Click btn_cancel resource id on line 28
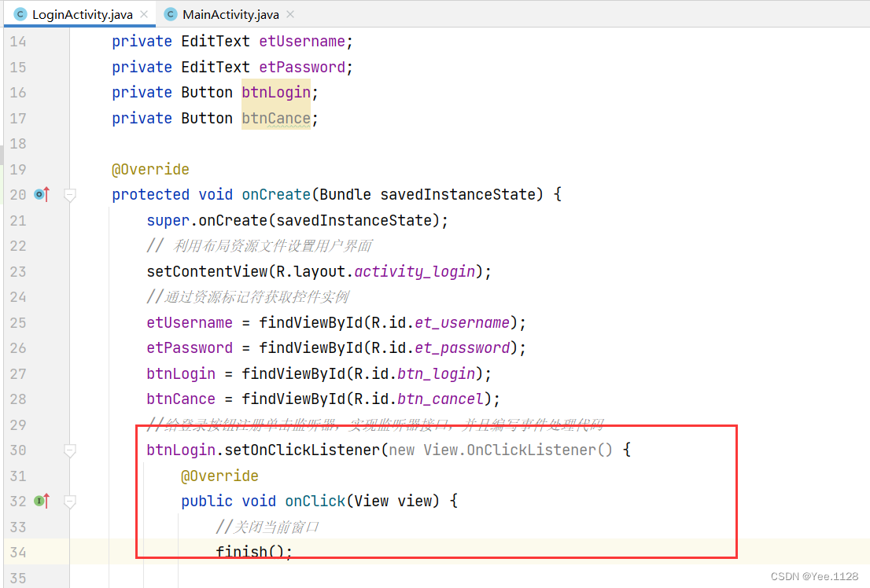Image resolution: width=870 pixels, height=588 pixels. [x=441, y=399]
